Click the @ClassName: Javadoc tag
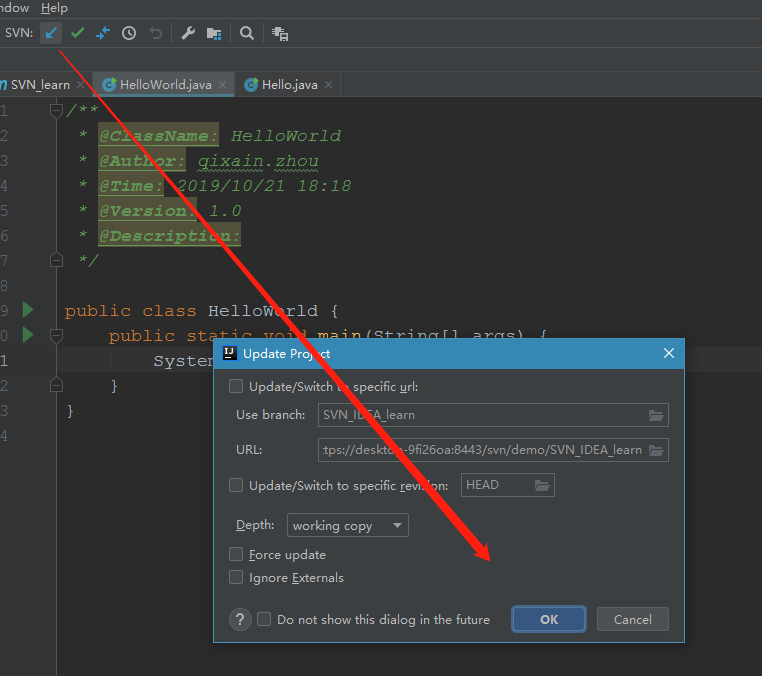 pyautogui.click(x=158, y=136)
